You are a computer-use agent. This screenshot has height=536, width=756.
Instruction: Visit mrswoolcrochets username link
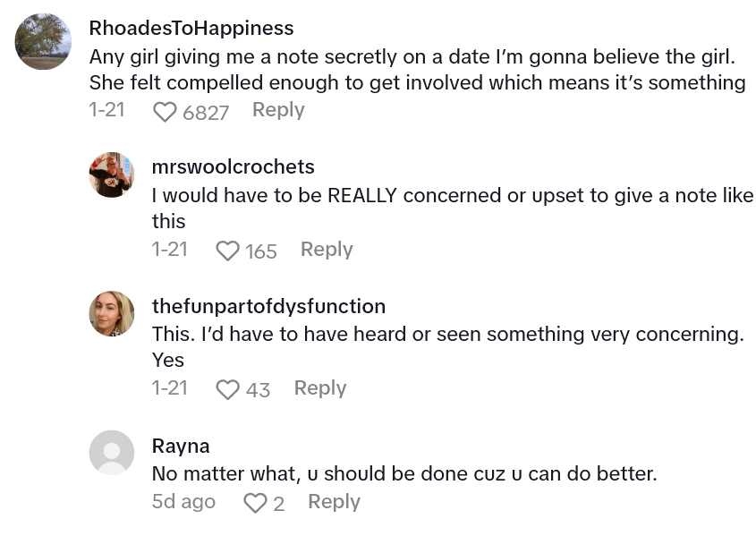click(x=234, y=167)
